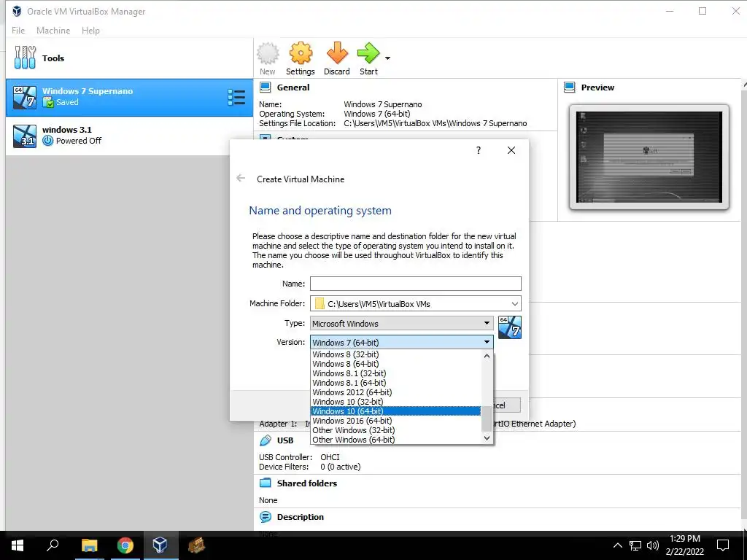The height and width of the screenshot is (560, 747).
Task: Open File Explorer from taskbar
Action: [x=89, y=545]
